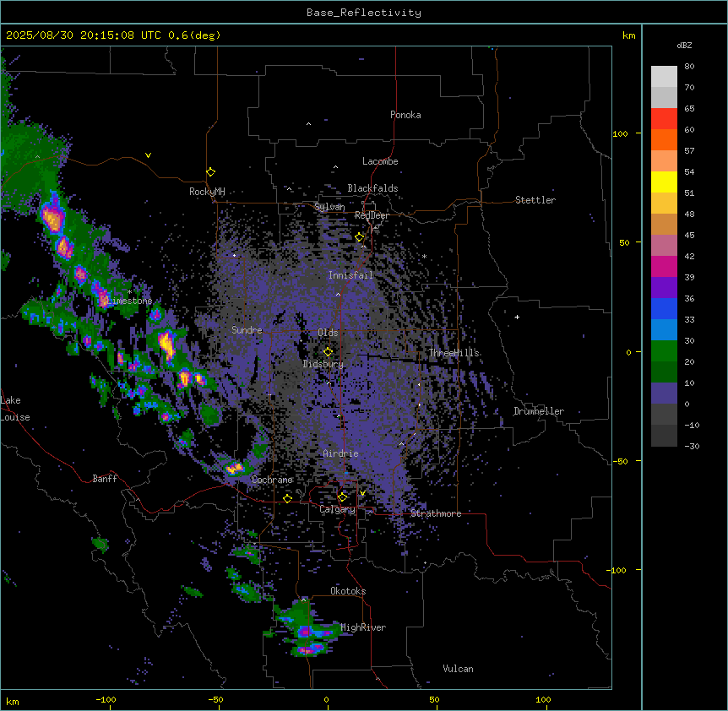Image resolution: width=728 pixels, height=711 pixels.
Task: Select the 33–36 dBZ blue legend swatch
Action: tap(664, 308)
